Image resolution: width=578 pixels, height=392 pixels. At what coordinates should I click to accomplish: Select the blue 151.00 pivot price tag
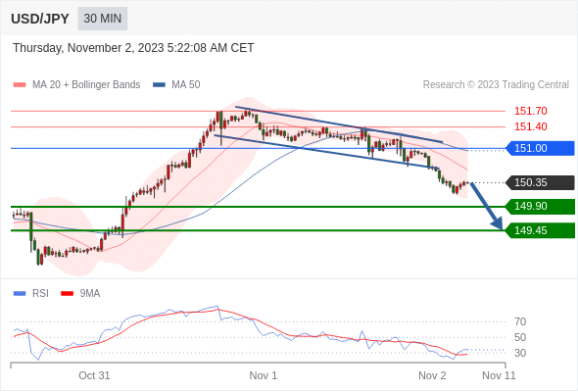[540, 148]
